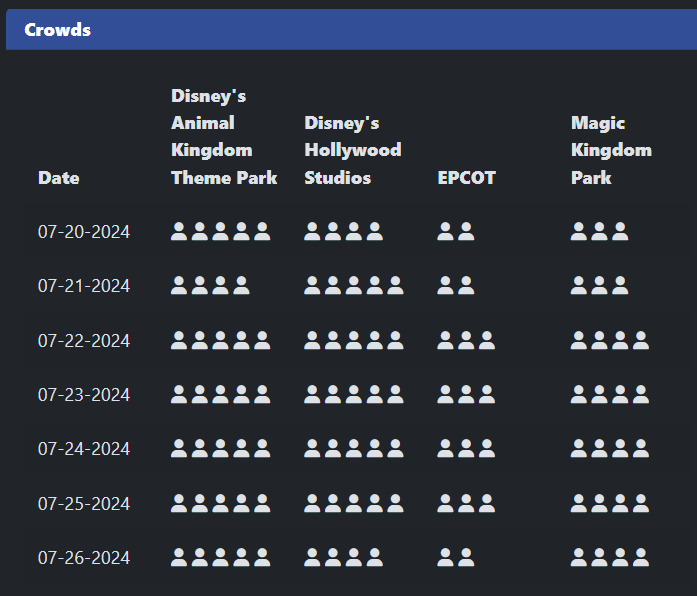Click Animal Kingdom crowd icons for 07-24-2024

coord(221,448)
